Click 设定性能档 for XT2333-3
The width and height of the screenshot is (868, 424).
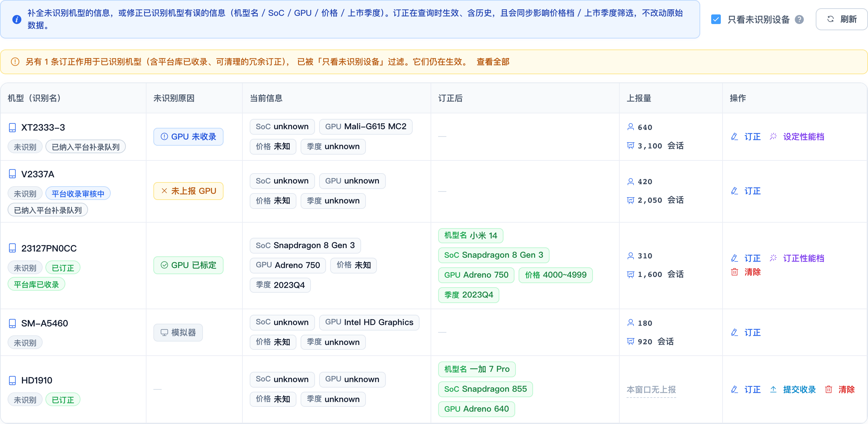[x=797, y=137]
